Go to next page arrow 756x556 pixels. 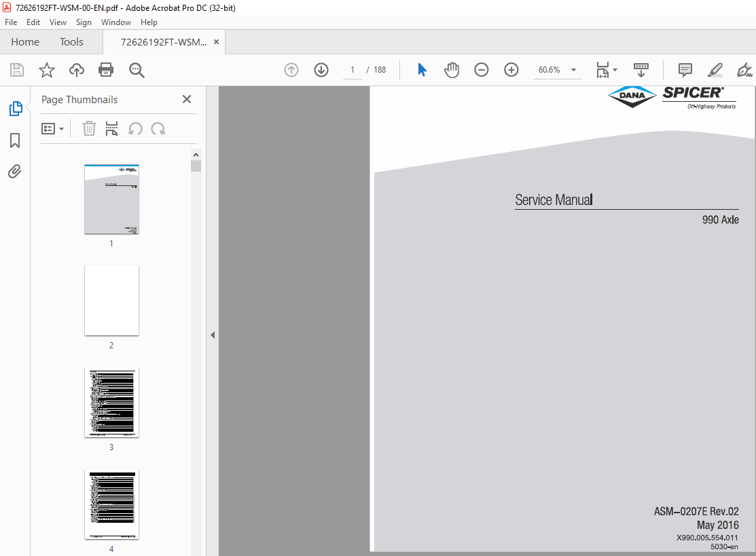[321, 70]
